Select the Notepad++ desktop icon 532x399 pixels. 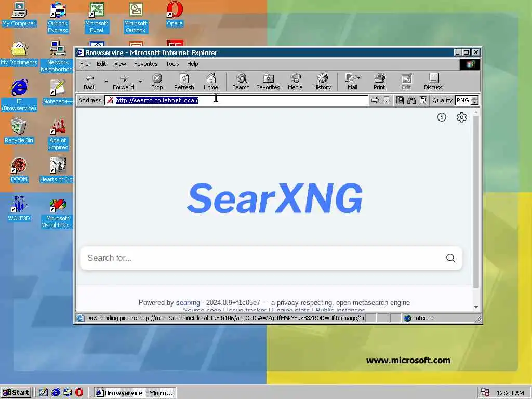point(58,92)
